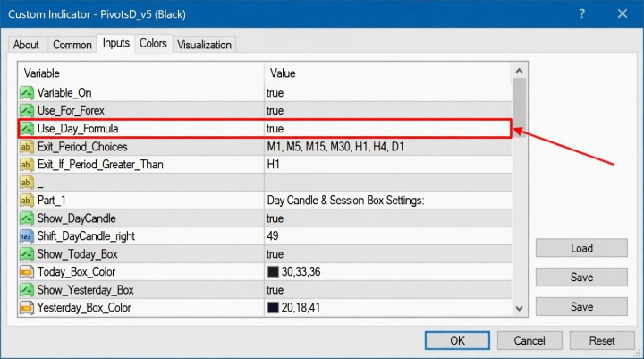Select the Show_Yesterday_Box variable name
The width and height of the screenshot is (644, 359).
coord(86,290)
